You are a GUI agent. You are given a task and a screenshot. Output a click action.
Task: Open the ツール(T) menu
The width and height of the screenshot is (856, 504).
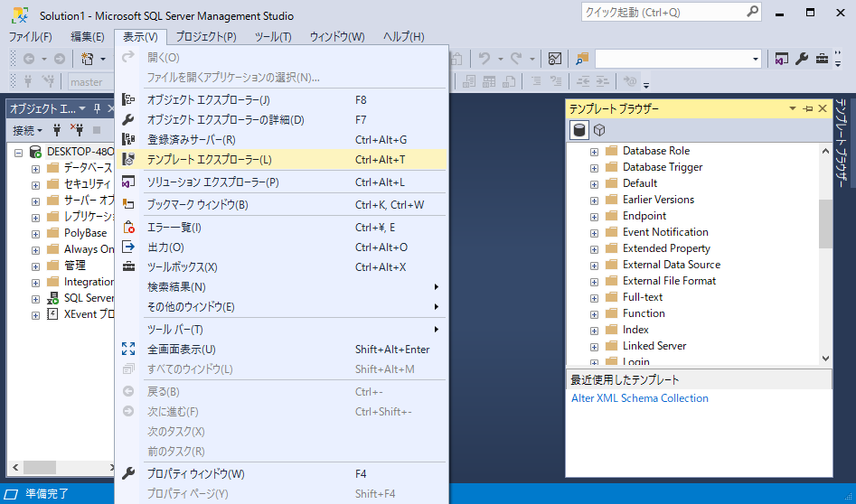click(x=274, y=36)
